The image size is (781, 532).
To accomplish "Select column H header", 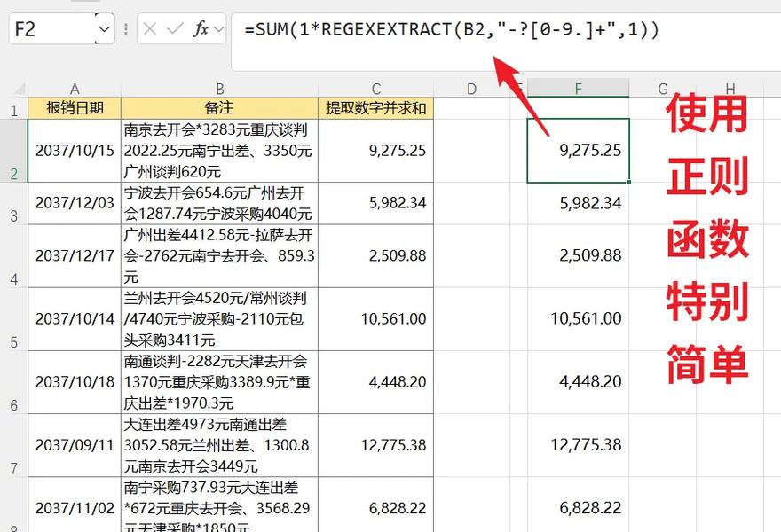I will click(730, 89).
